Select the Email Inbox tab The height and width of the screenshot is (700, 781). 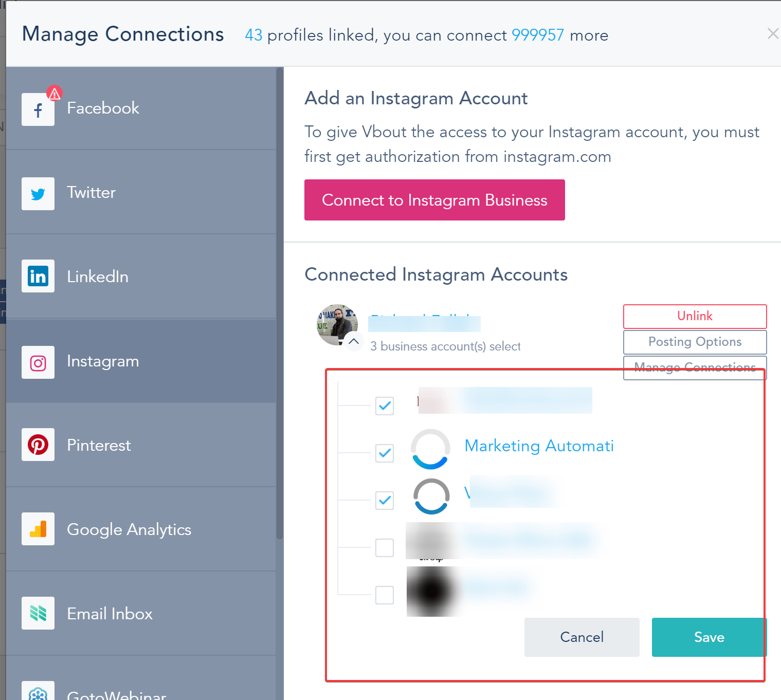141,614
